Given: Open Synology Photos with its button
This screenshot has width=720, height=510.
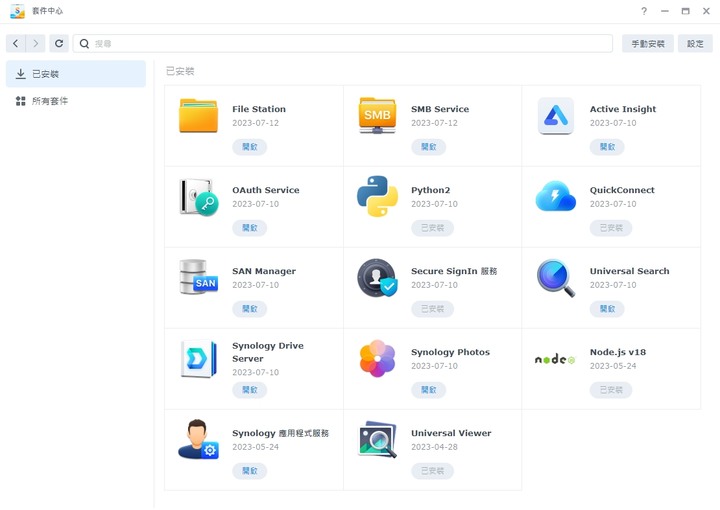Looking at the screenshot, I should (428, 390).
